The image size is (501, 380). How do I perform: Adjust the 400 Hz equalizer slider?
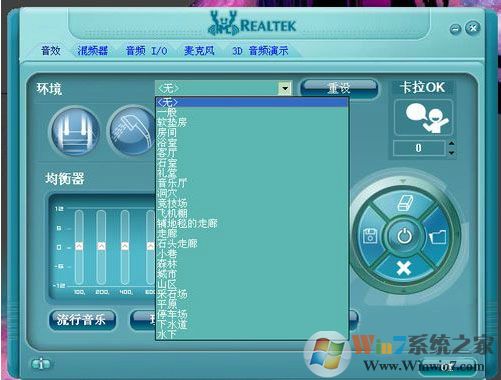tap(125, 246)
